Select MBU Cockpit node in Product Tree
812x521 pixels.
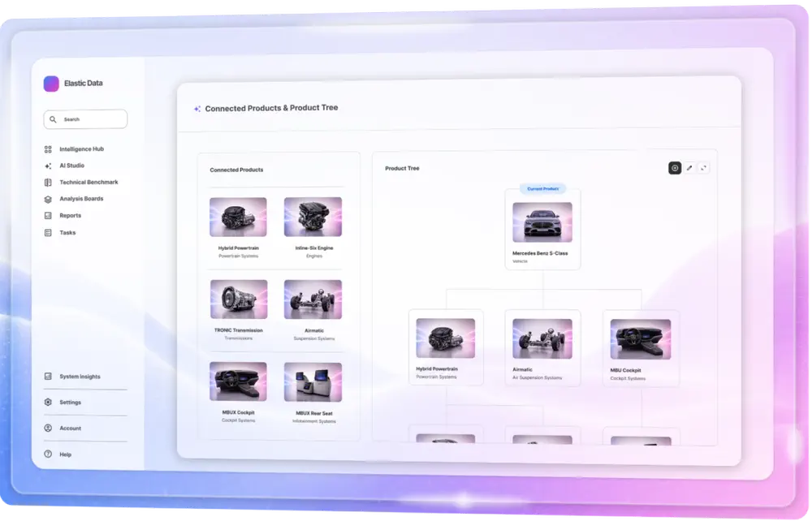641,348
